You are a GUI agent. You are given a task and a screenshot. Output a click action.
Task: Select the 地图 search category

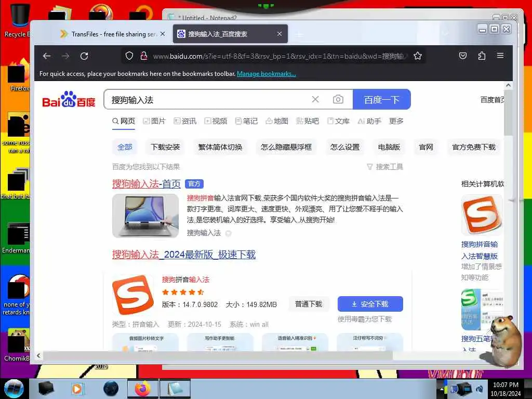tap(277, 121)
